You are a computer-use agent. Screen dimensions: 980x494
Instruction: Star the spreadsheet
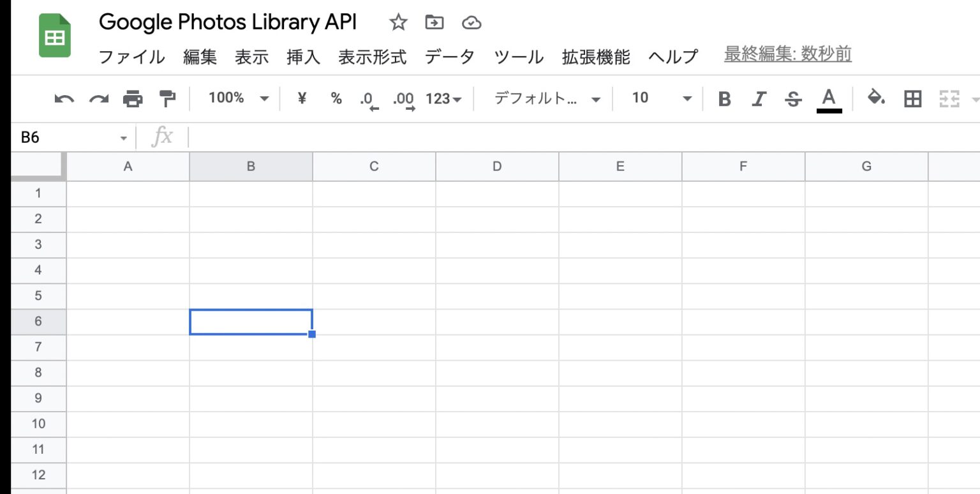coord(398,22)
